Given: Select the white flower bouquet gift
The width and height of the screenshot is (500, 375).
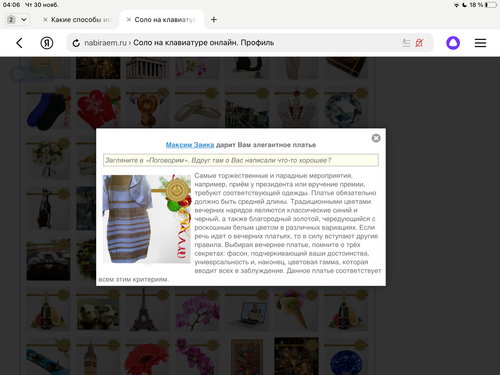Looking at the screenshot, I should (48, 158).
